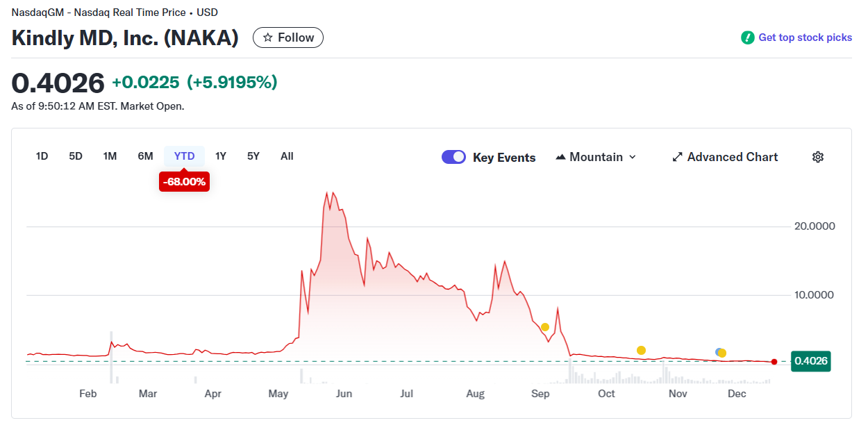868x425 pixels.
Task: Click the yellow event marker near October
Action: click(x=642, y=351)
